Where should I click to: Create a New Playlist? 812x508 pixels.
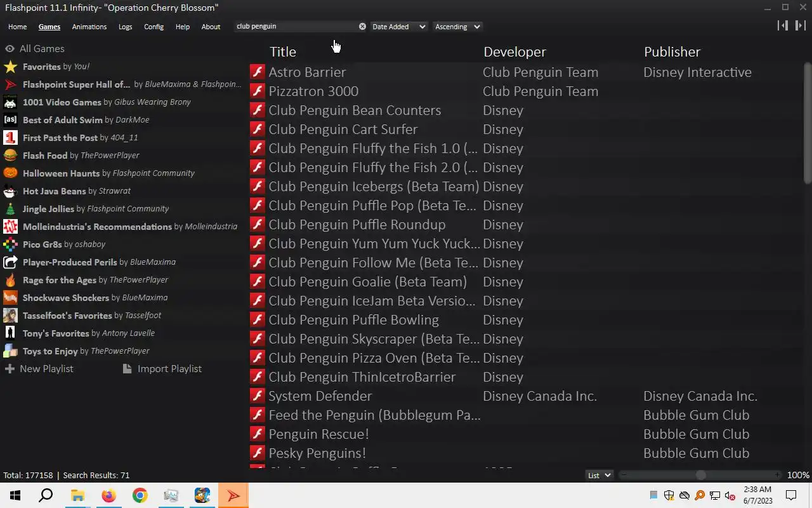click(39, 369)
